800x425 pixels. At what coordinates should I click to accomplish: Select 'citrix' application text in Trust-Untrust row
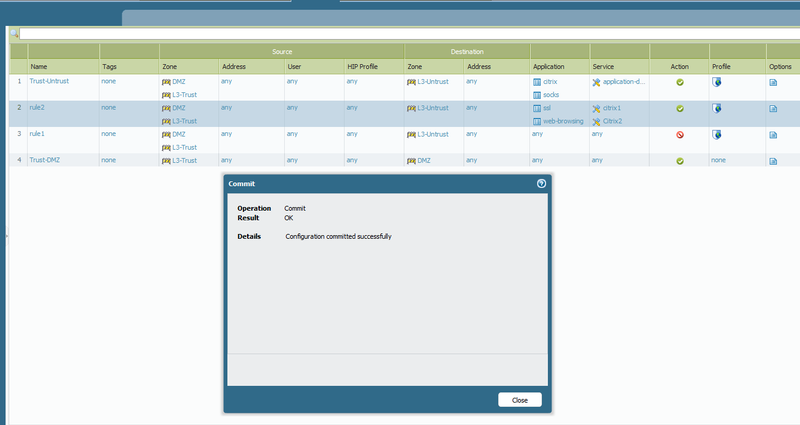tap(550, 82)
